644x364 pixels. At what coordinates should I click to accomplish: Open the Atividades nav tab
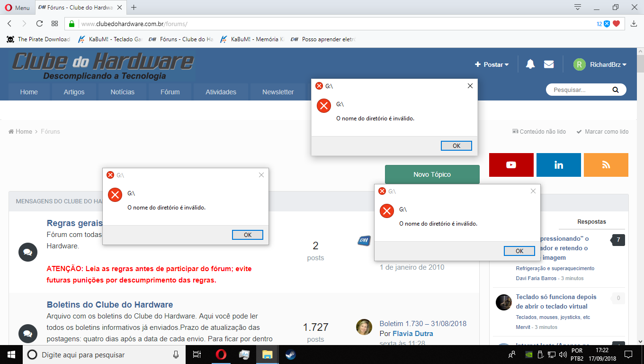(x=221, y=92)
